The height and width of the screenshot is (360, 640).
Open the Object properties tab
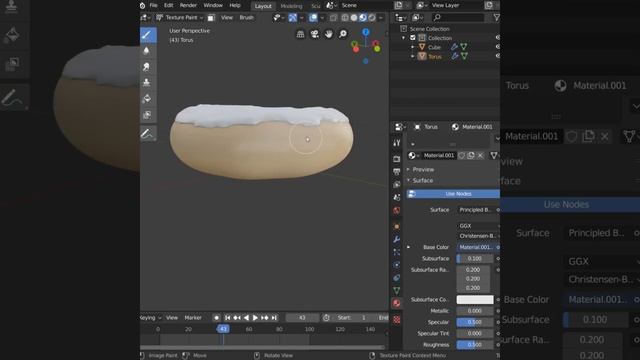tap(397, 227)
